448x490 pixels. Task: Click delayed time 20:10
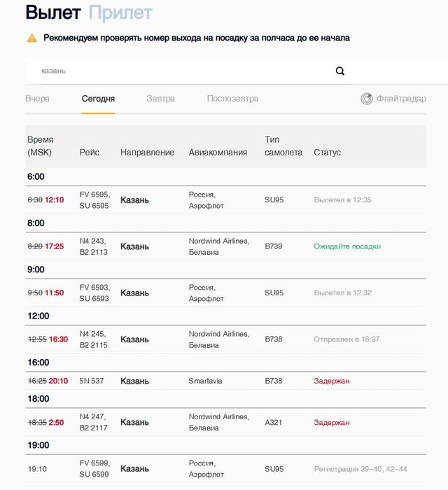(58, 381)
